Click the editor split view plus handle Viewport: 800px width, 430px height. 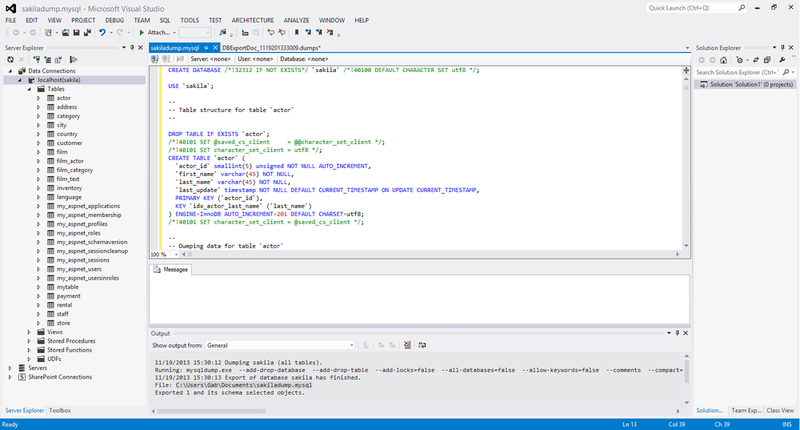pyautogui.click(x=686, y=71)
